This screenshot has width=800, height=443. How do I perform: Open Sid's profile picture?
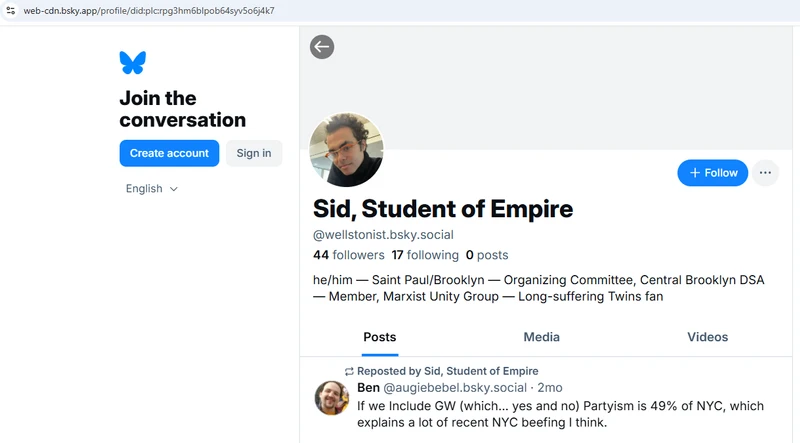(347, 150)
